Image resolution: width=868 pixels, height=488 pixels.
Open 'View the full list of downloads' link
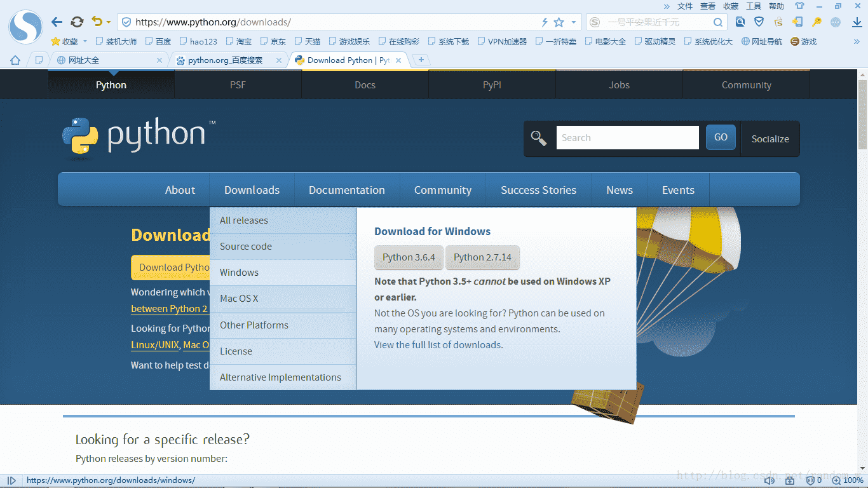point(438,345)
